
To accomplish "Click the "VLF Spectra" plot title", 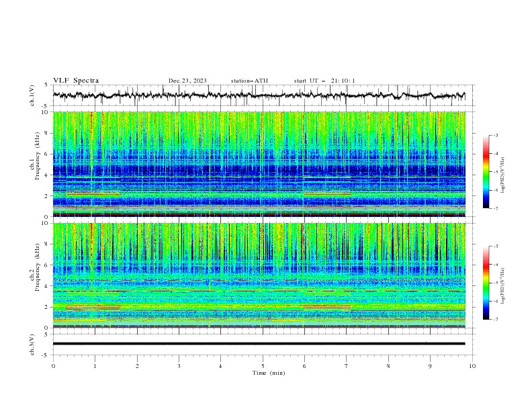I will [x=76, y=81].
